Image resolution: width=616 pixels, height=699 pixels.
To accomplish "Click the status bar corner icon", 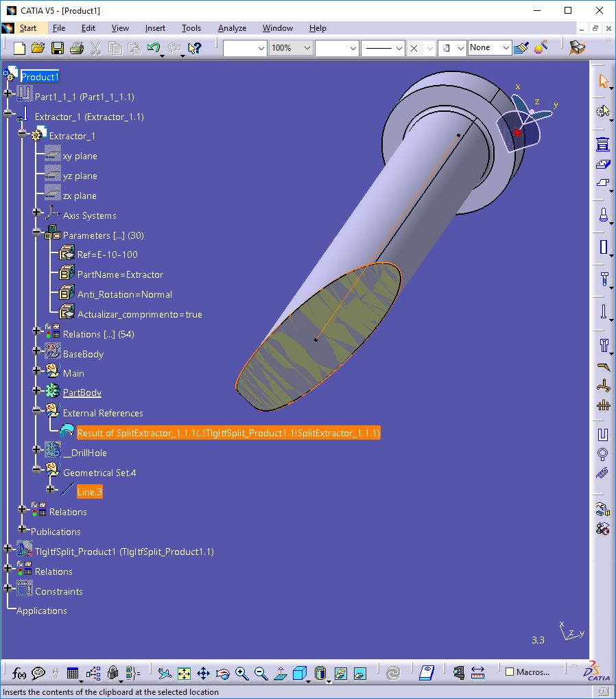I will click(x=603, y=692).
